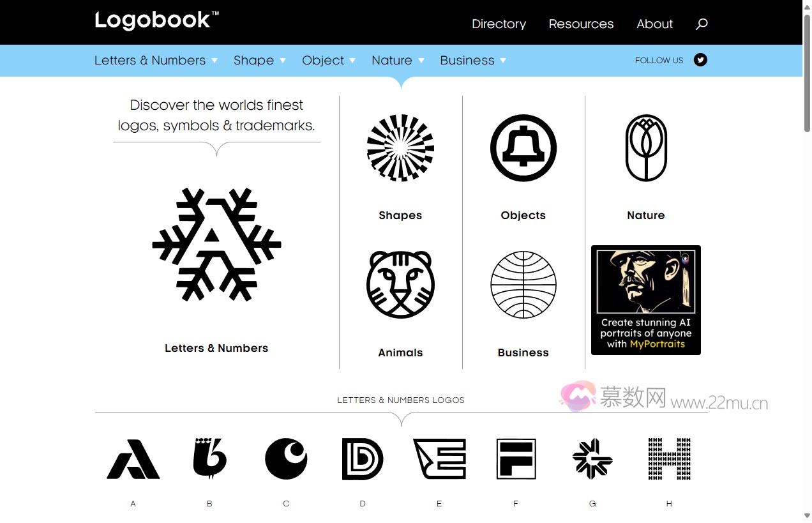The height and width of the screenshot is (523, 812).
Task: Open the bell Objects category icon
Action: pos(523,148)
